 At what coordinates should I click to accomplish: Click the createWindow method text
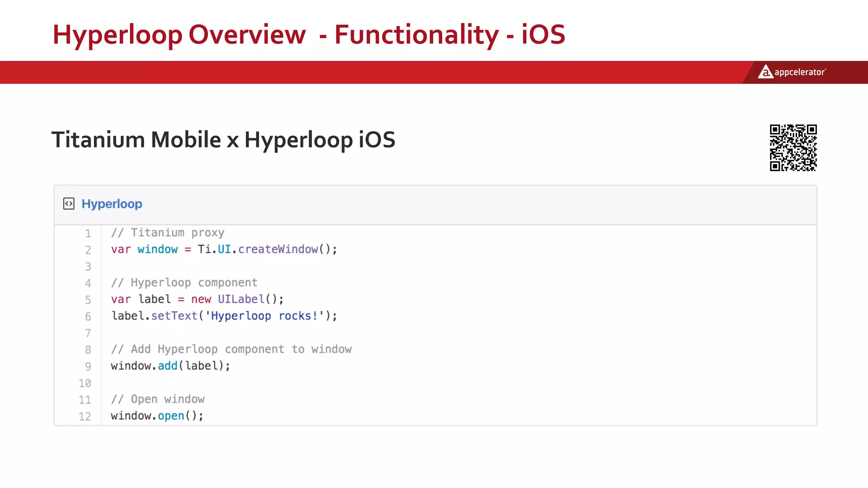278,249
